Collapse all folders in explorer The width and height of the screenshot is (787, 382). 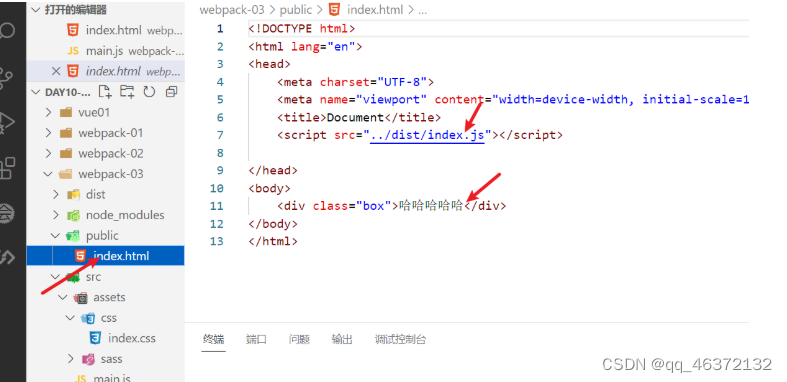pos(171,92)
